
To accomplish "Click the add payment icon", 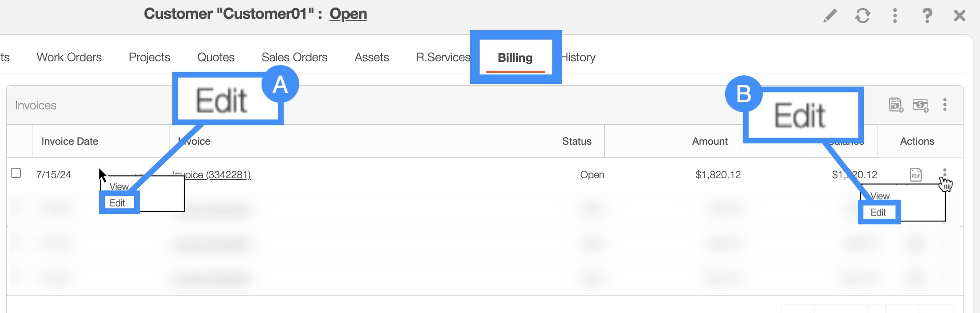I will coord(920,105).
